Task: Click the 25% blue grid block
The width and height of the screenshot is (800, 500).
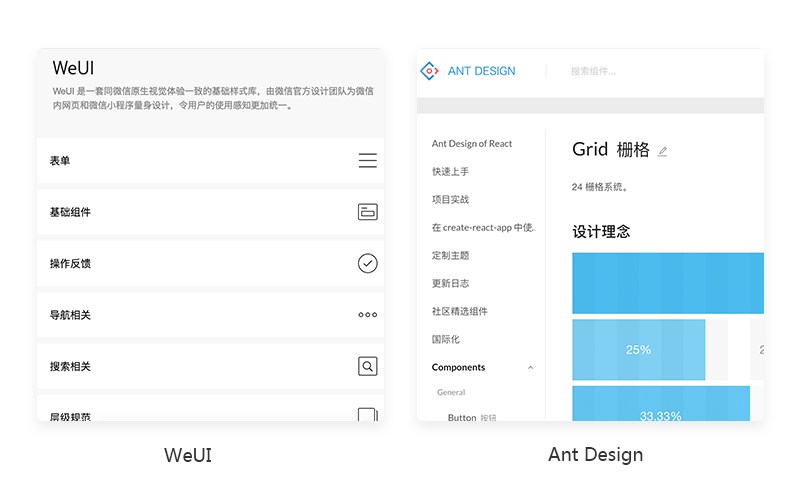Action: point(638,350)
